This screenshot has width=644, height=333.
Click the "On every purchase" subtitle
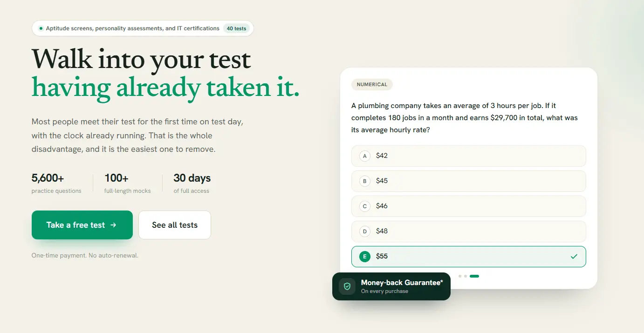tap(384, 291)
